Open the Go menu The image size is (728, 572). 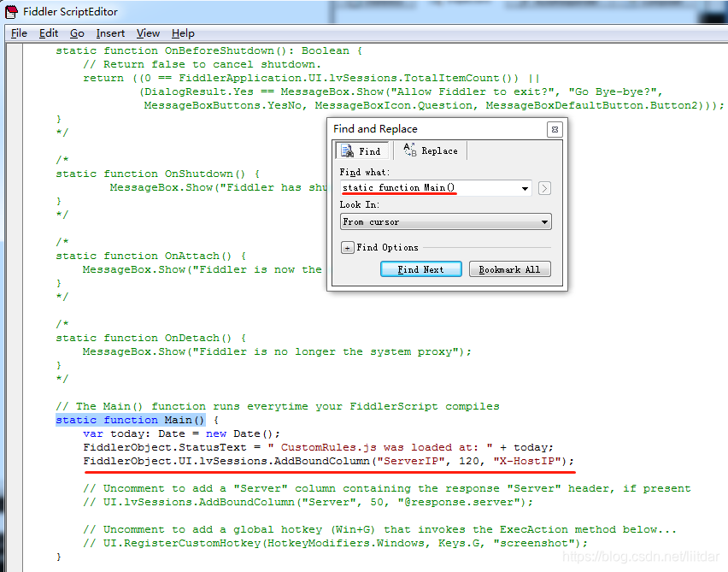[x=77, y=33]
